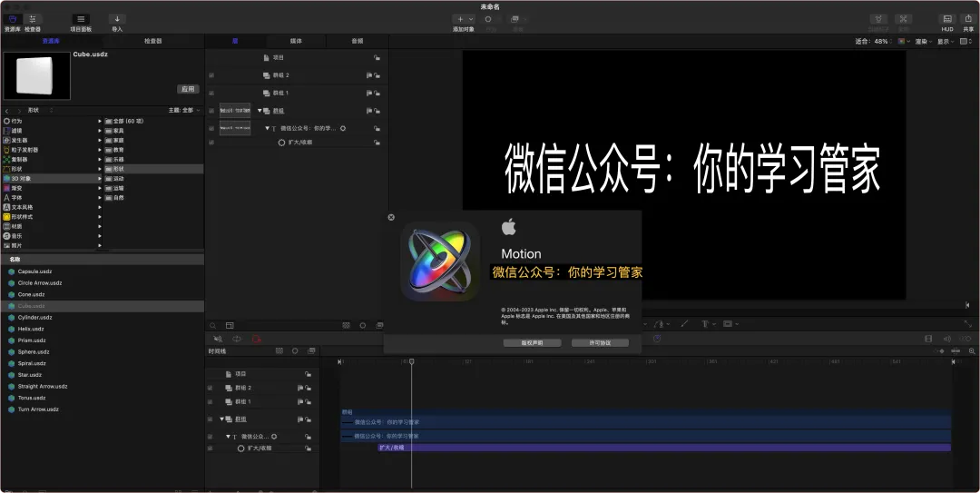Image resolution: width=980 pixels, height=493 pixels.
Task: Click the Cube.usdz preview thumbnail
Action: coord(37,75)
